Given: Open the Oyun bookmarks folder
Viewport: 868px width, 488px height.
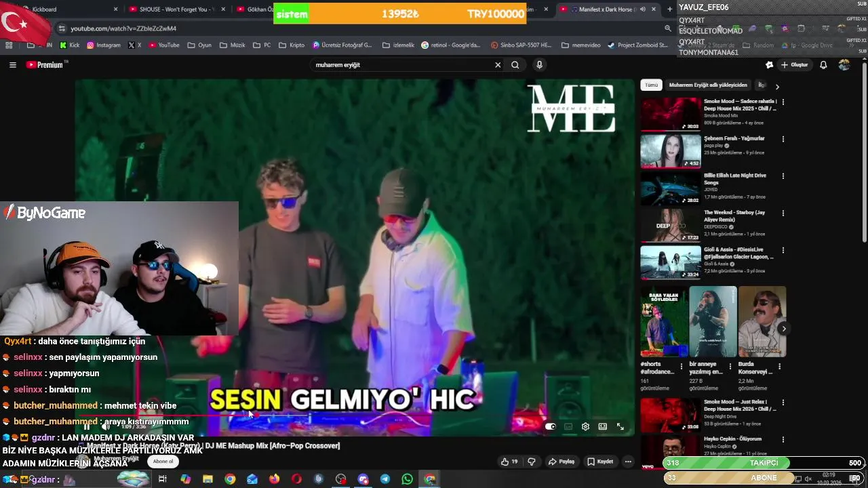Looking at the screenshot, I should tap(199, 45).
